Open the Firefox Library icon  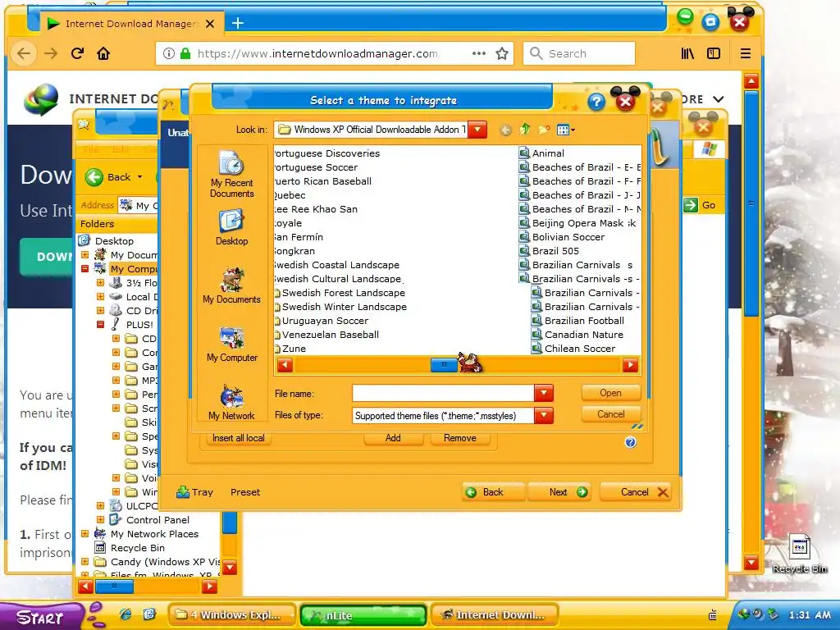coord(687,53)
